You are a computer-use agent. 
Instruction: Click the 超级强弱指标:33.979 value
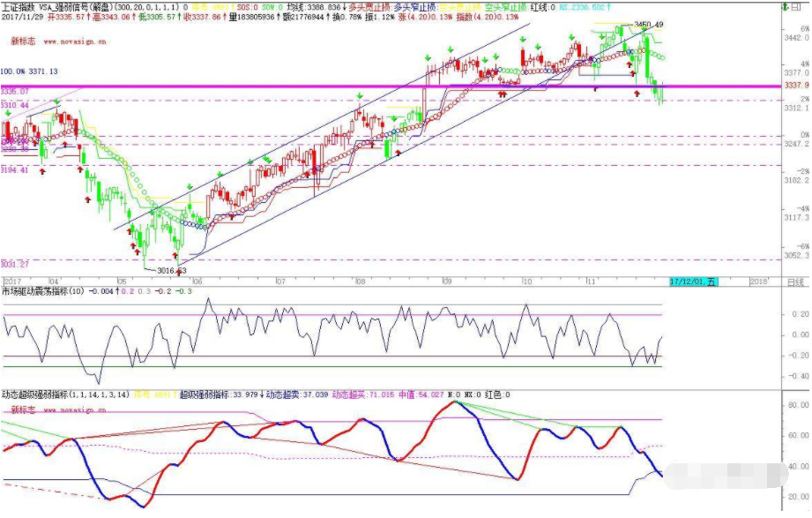pyautogui.click(x=219, y=394)
